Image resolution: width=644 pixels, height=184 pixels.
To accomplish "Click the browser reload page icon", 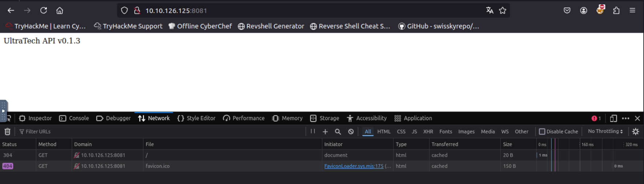I will click(x=44, y=11).
